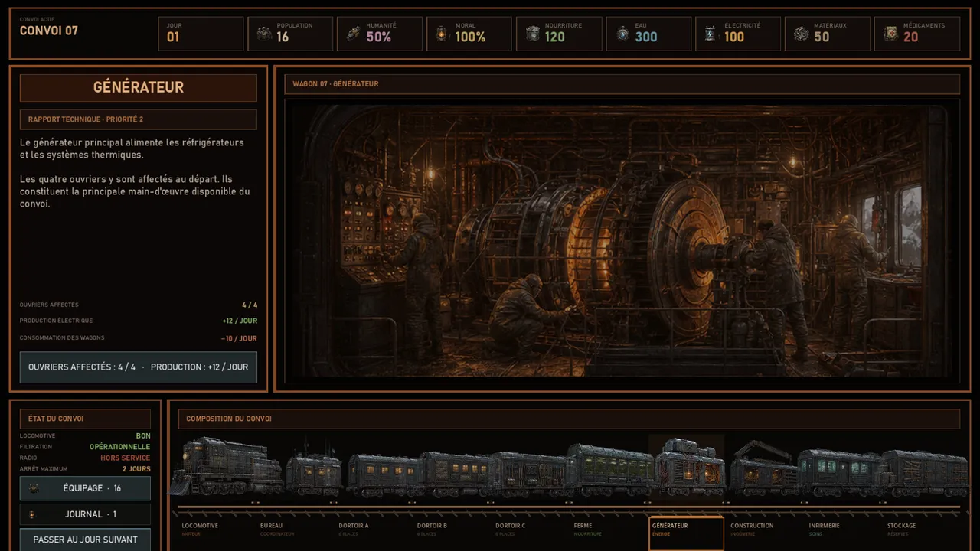The height and width of the screenshot is (551, 980).
Task: Select the Dortoir B wagon image
Action: (x=455, y=474)
